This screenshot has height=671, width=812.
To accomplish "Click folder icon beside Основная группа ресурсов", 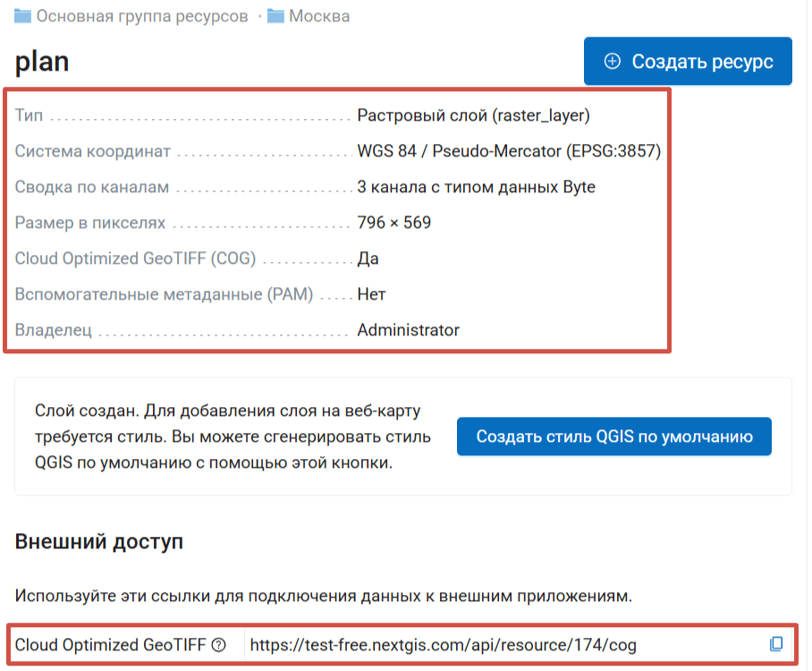I will pos(23,16).
